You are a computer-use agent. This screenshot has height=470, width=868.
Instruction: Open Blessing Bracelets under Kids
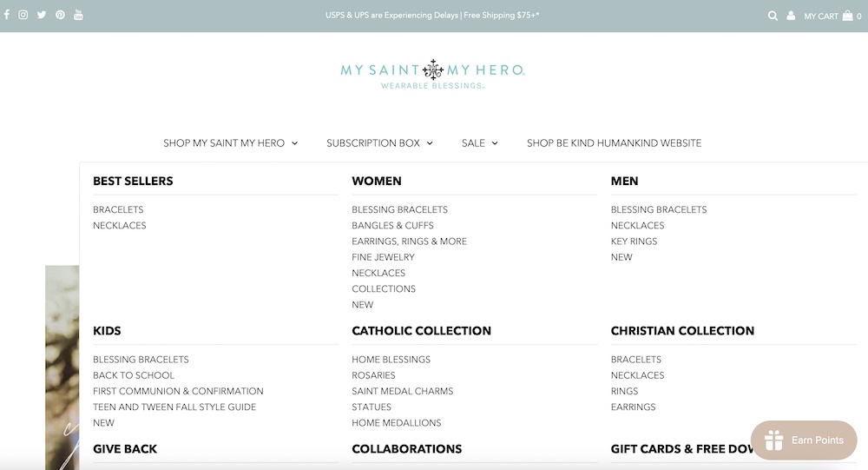pos(141,359)
